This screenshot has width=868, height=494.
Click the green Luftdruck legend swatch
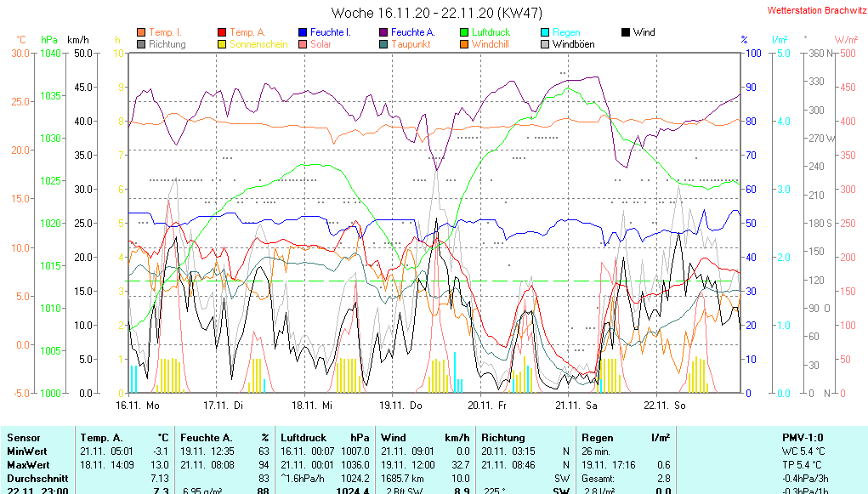pos(464,32)
